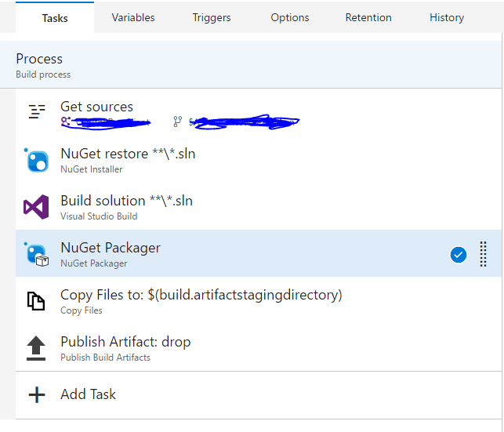Click the Add Task label
The image size is (504, 432).
88,394
